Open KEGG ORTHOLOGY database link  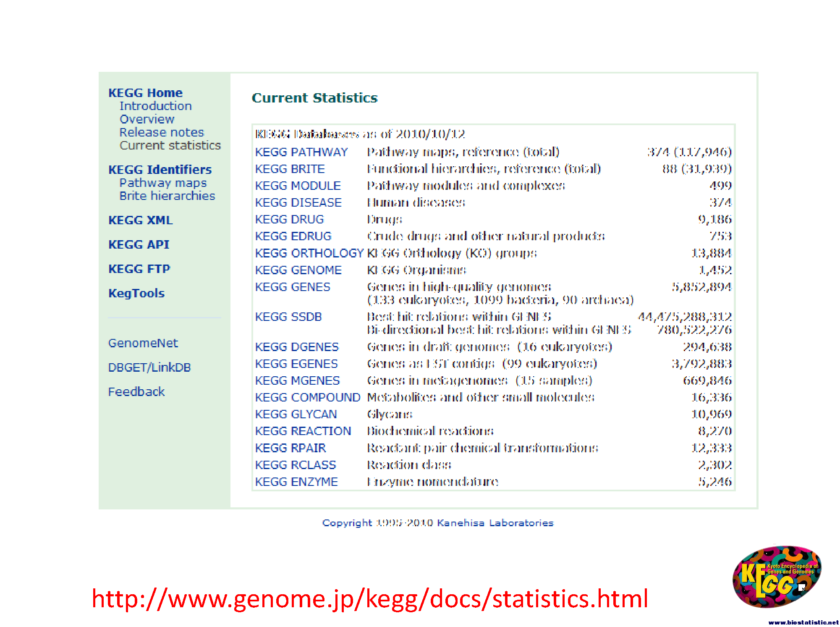[309, 253]
